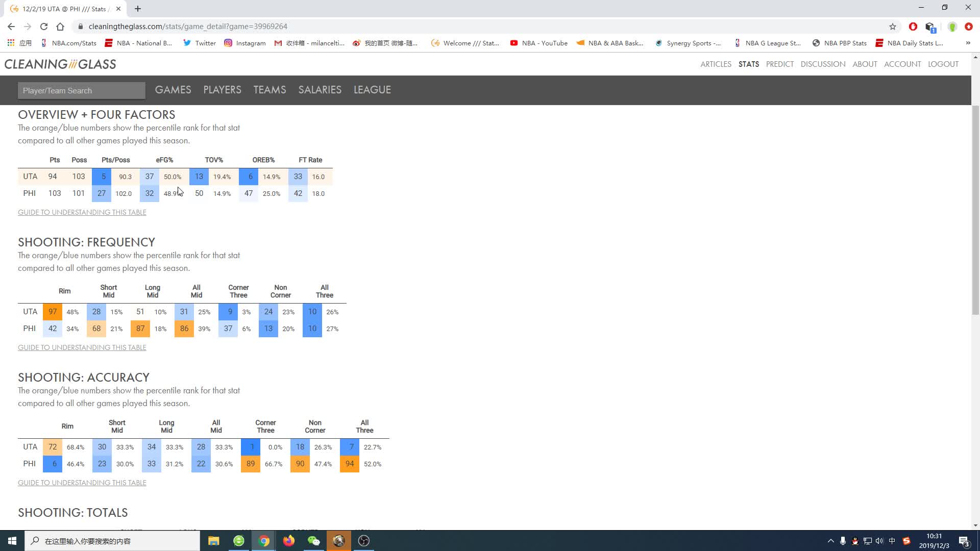Click the browser reload icon
980x551 pixels.
(44, 27)
